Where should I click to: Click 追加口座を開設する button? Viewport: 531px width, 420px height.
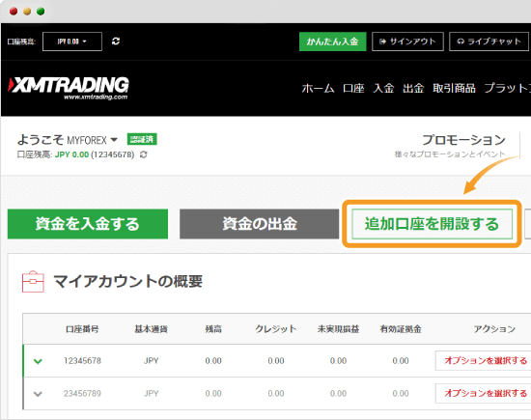(x=432, y=224)
